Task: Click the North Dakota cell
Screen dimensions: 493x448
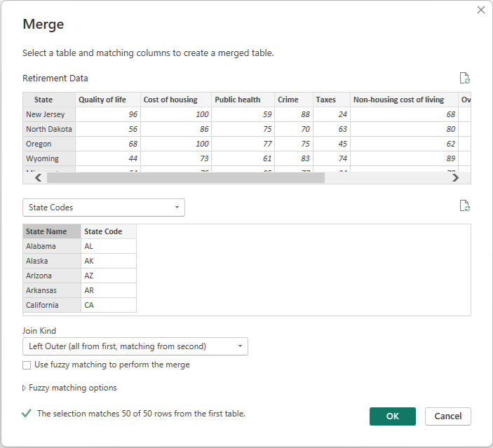Action: pos(49,129)
